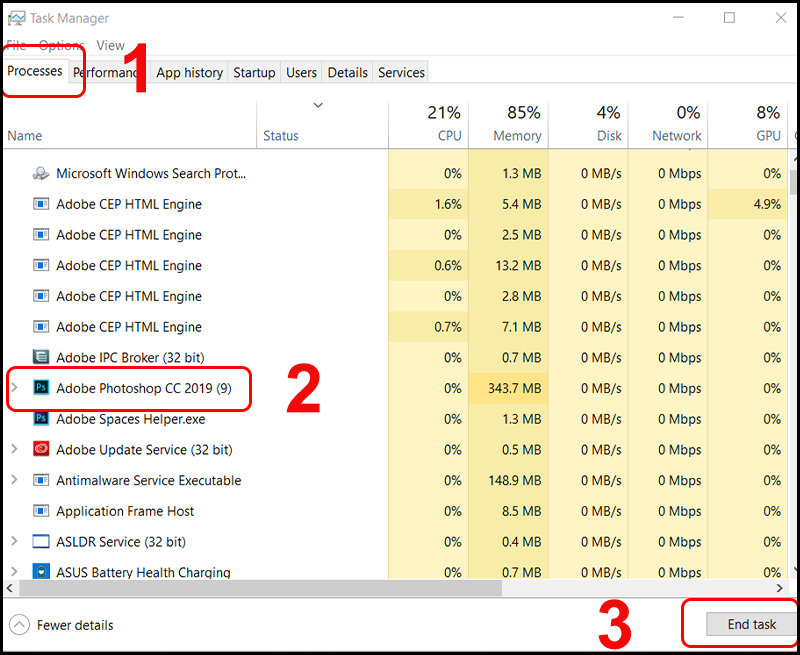
Task: Click the vertical scrollbar thumb
Action: pos(793,182)
